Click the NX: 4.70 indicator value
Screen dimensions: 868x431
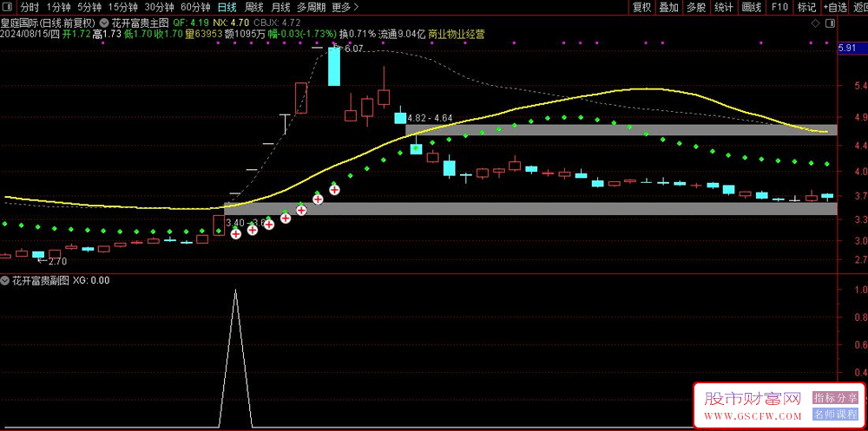[x=231, y=23]
